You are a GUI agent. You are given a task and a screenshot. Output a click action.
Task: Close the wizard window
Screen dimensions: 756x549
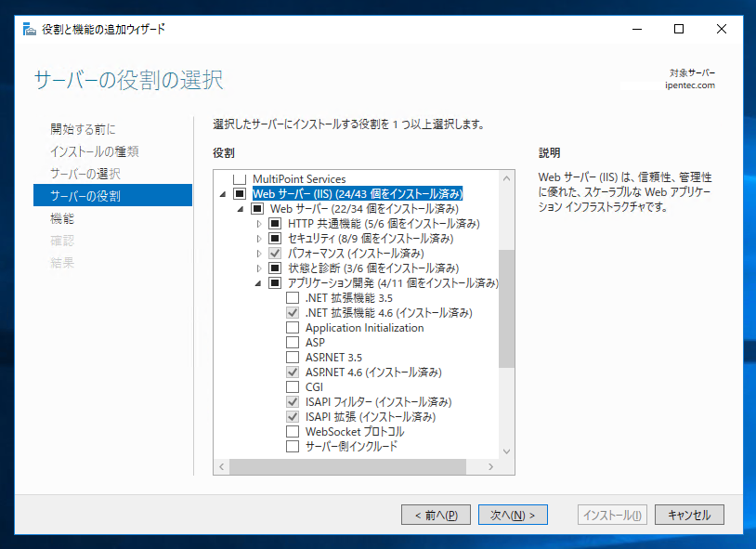(722, 29)
